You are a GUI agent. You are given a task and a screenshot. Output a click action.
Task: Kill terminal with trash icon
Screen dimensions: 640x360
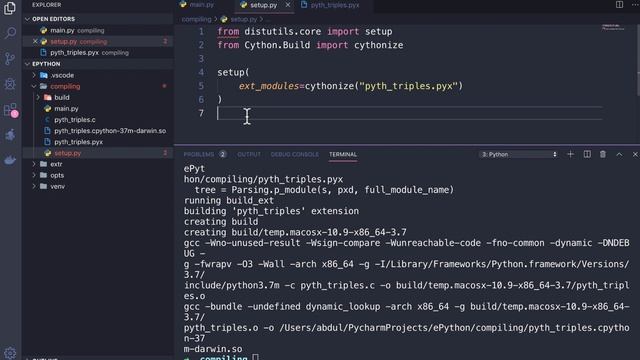pyautogui.click(x=603, y=154)
